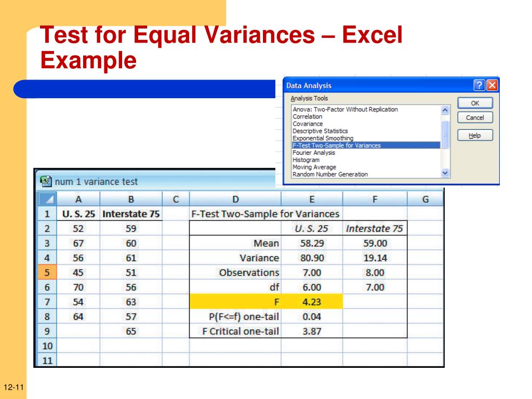Click the Help button in Data Analysis
This screenshot has height=399, width=532.
[x=475, y=136]
